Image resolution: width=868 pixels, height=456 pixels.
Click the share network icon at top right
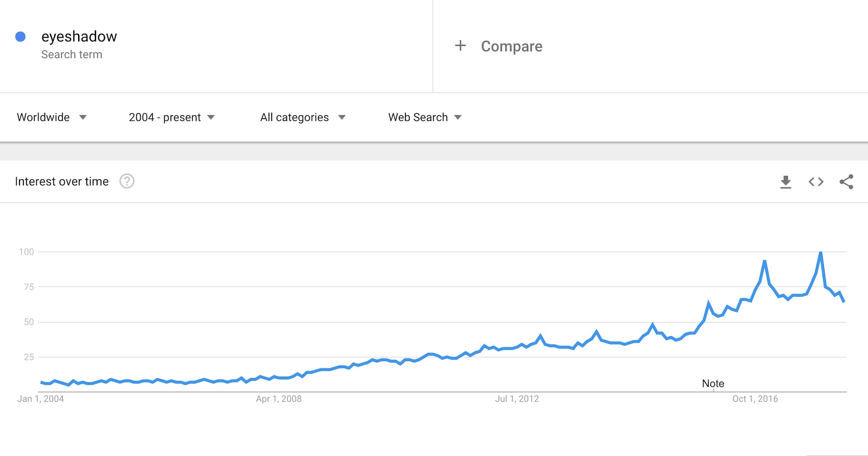(847, 181)
